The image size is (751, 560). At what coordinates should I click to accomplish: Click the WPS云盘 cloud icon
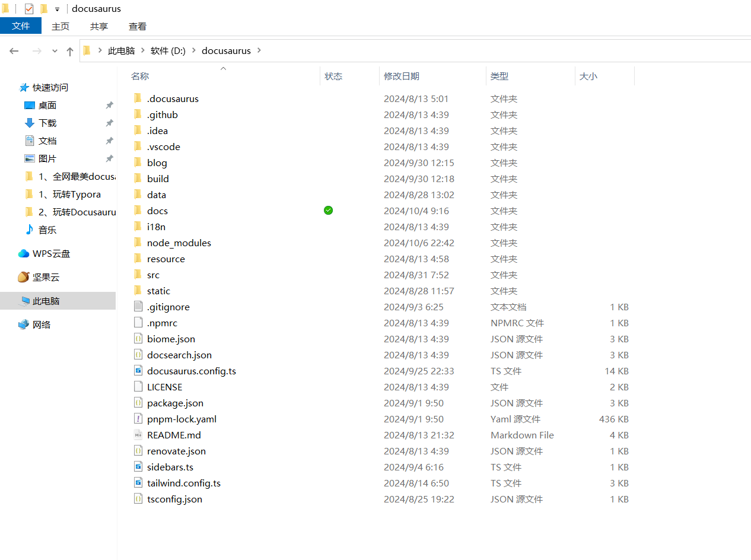tap(24, 253)
